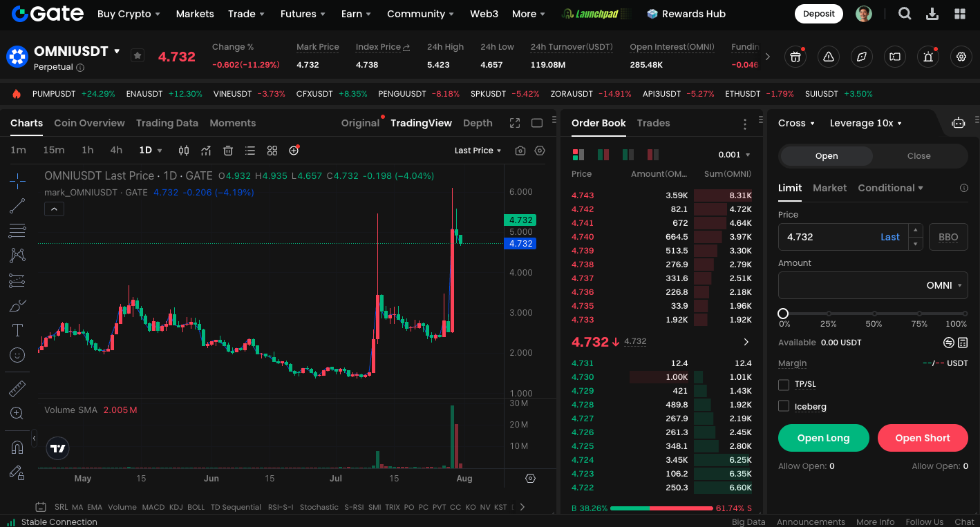
Task: Activate the zoom in tool
Action: pos(18,414)
